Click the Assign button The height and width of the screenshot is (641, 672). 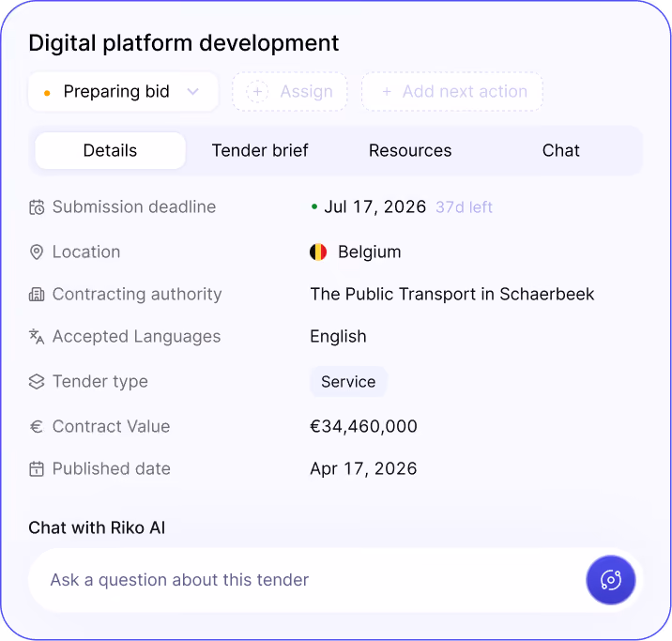click(x=290, y=91)
